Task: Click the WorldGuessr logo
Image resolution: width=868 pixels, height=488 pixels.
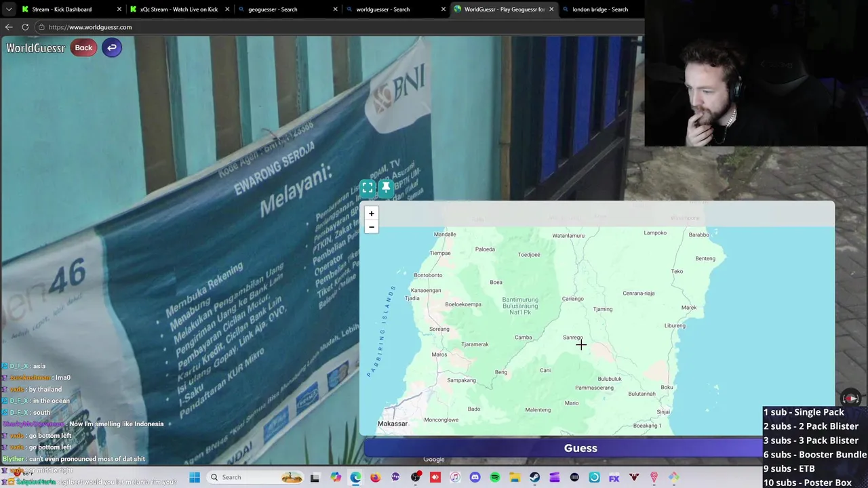Action: tap(36, 47)
